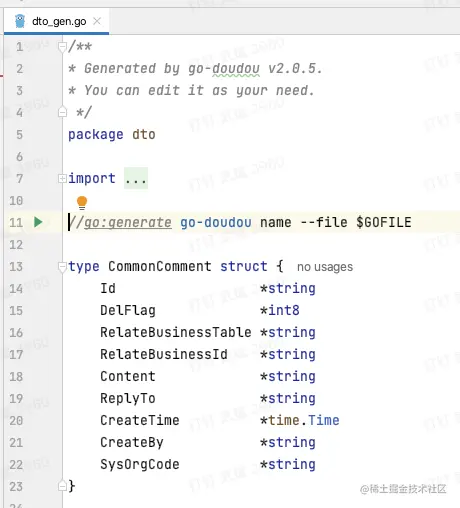Screen dimensions: 460x508
Task: Run the go:generate command gutter arrow
Action: [38, 222]
